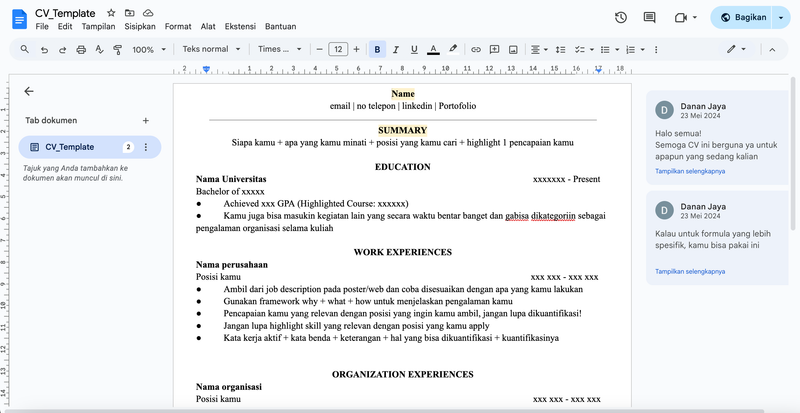The image size is (800, 413).
Task: Click the right indent marker on ruler
Action: coord(598,69)
